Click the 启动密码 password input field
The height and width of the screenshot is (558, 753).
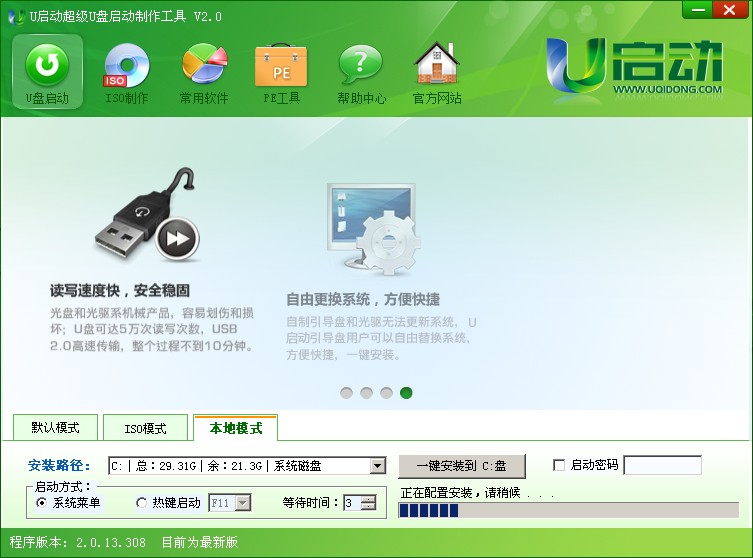[x=662, y=466]
